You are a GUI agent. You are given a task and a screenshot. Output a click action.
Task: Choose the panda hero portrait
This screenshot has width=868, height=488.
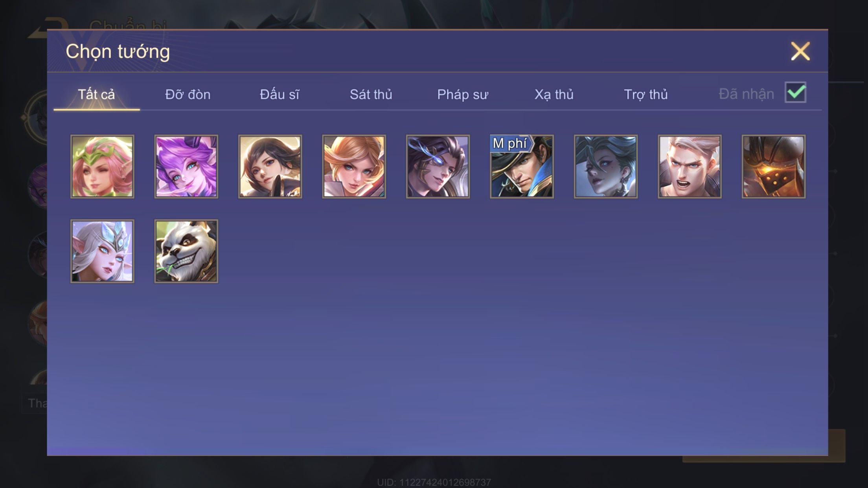pyautogui.click(x=186, y=251)
